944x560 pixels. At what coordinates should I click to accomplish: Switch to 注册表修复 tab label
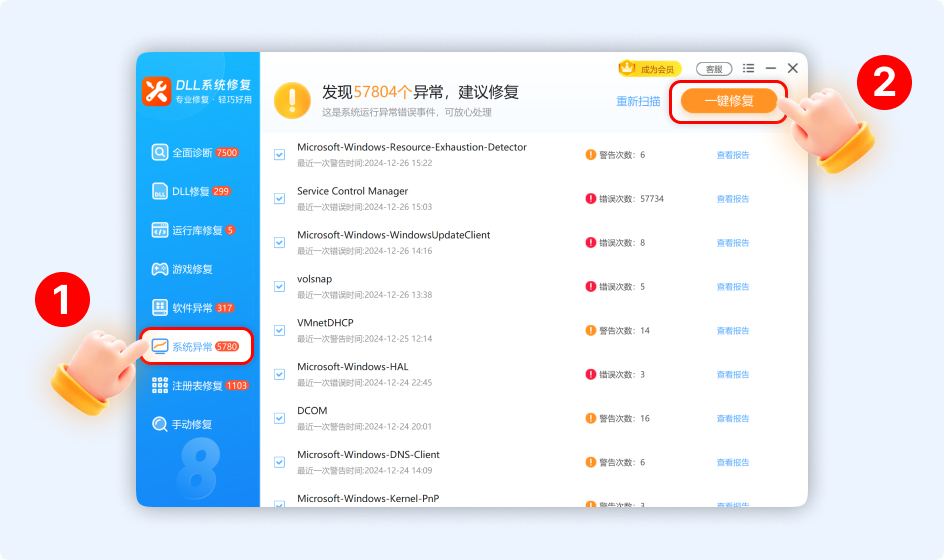(197, 386)
